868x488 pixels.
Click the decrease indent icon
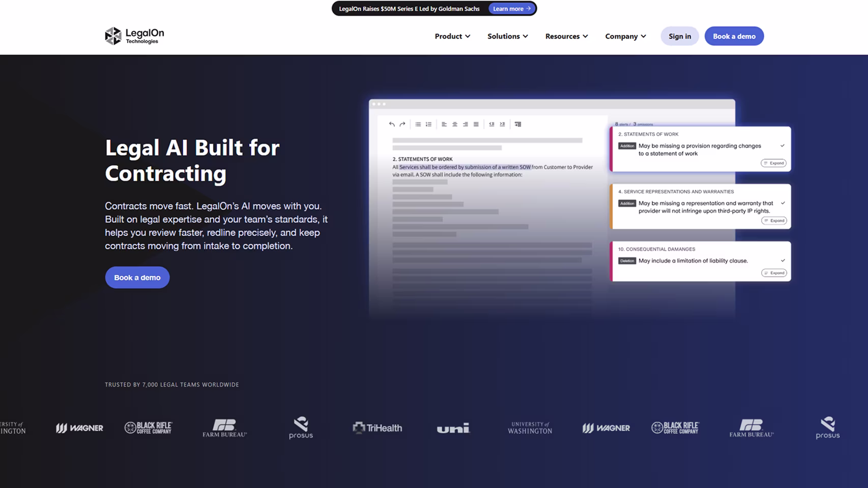click(x=491, y=124)
